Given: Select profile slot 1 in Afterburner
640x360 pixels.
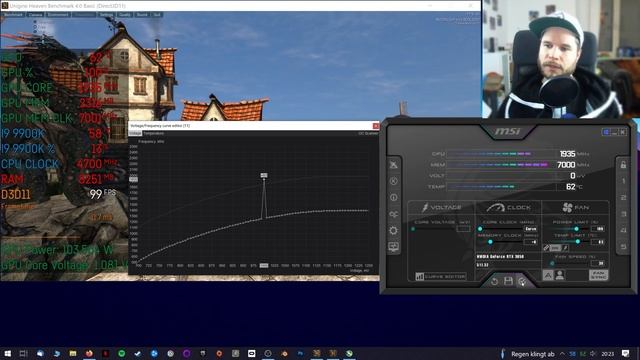Looking at the screenshot, I should (x=623, y=181).
